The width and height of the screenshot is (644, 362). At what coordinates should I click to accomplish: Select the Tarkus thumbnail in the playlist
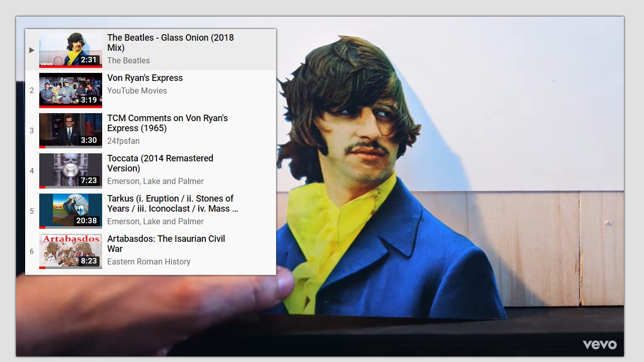coord(70,211)
